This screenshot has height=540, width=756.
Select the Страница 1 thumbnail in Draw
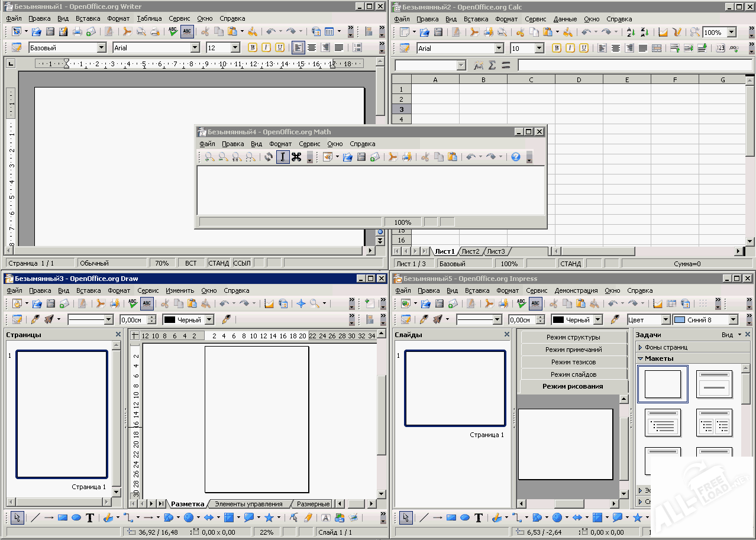pyautogui.click(x=61, y=414)
